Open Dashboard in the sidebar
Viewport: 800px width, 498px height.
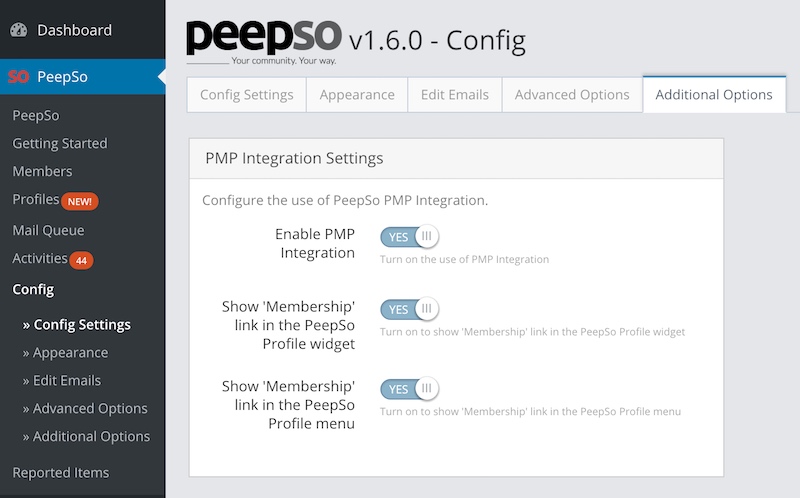coord(74,30)
